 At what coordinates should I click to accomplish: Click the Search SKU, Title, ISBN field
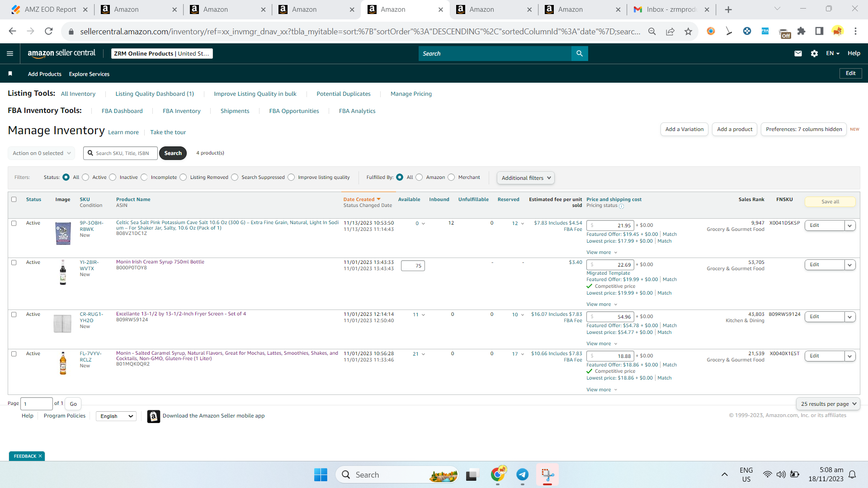[x=120, y=153]
